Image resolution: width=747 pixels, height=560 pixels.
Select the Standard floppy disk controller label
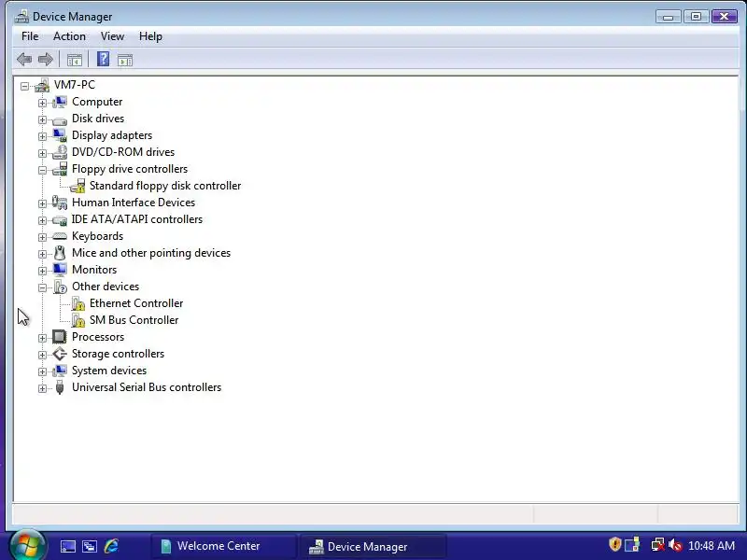click(x=165, y=186)
